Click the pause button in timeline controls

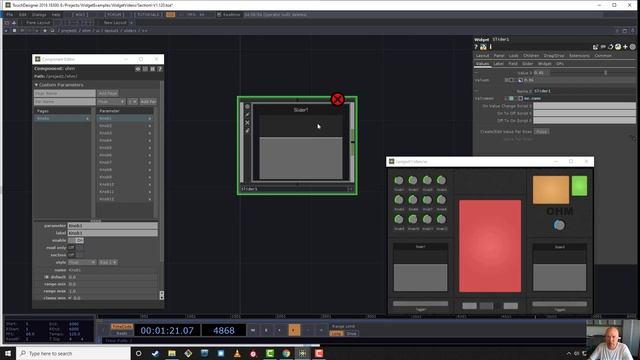coord(266,330)
